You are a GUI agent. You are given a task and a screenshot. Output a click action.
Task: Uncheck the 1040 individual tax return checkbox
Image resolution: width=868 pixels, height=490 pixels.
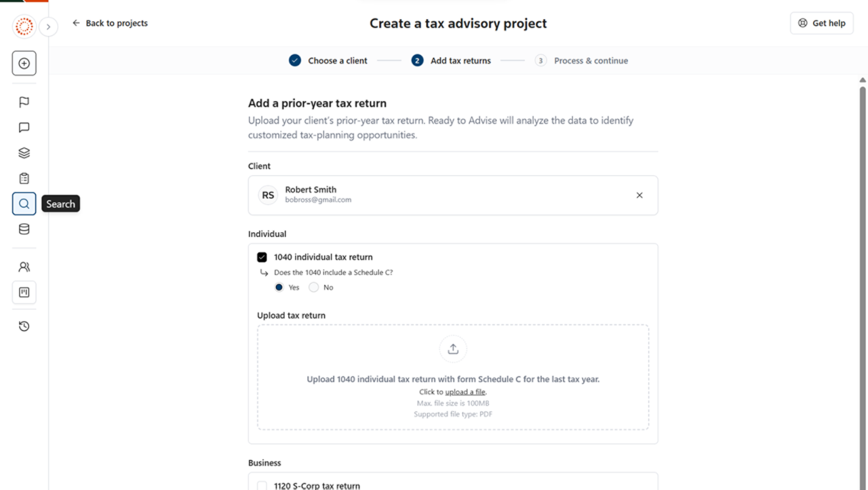[x=262, y=257]
